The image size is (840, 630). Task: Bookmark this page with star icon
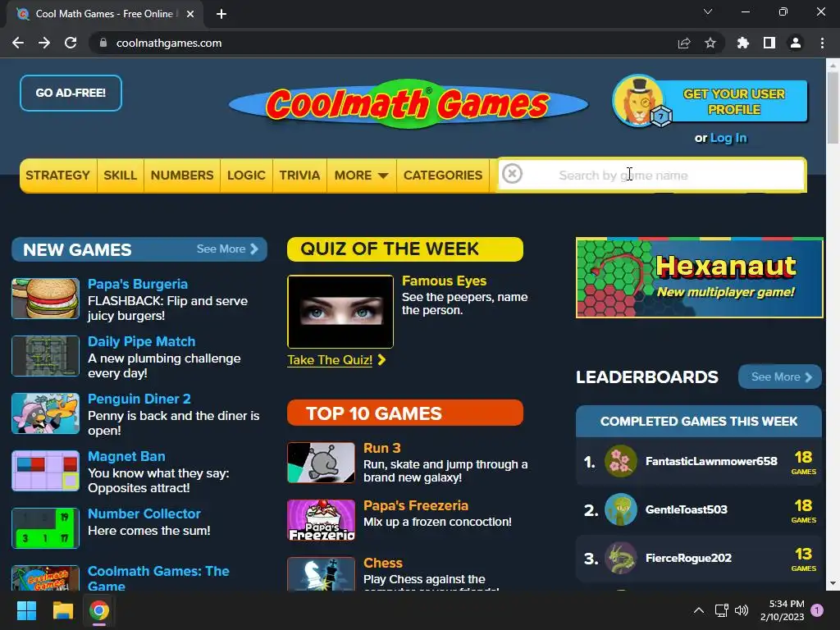(710, 43)
